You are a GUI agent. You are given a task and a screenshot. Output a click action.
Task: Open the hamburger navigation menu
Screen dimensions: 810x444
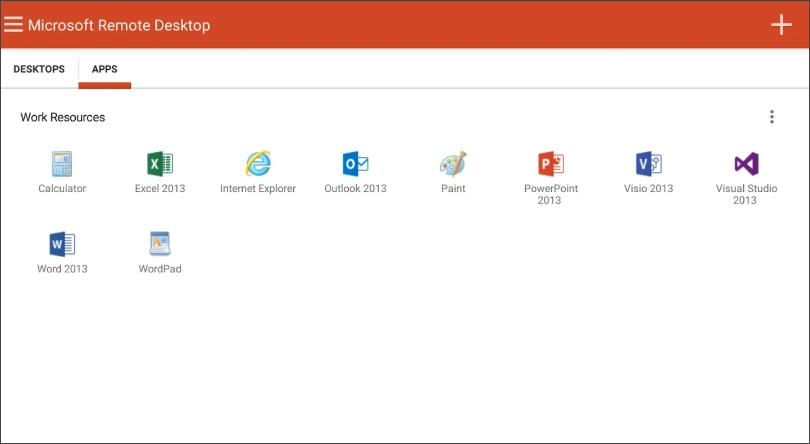coord(13,24)
